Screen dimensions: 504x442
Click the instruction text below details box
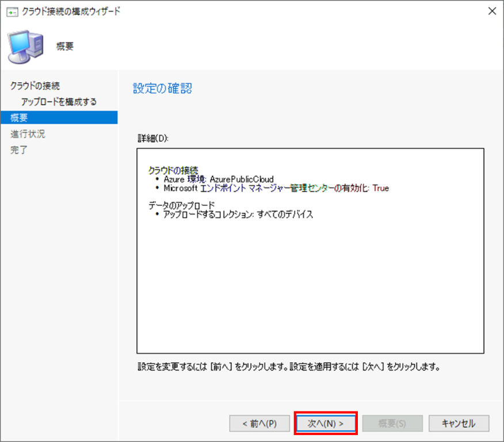point(289,367)
